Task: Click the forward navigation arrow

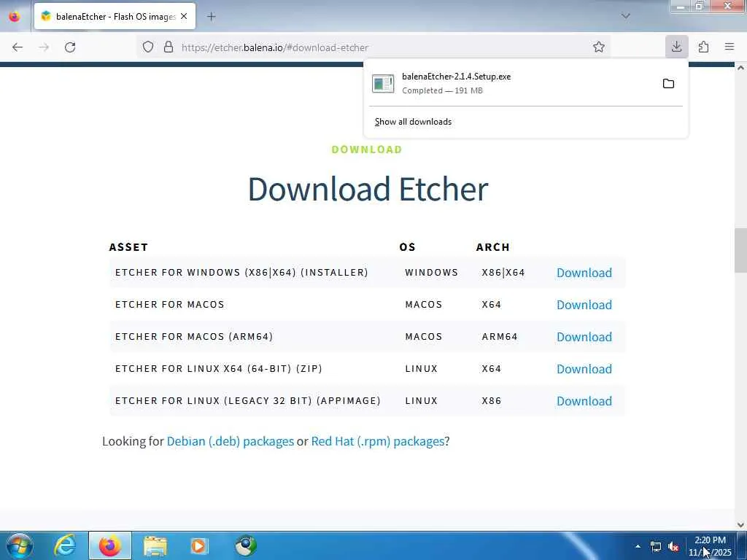Action: 44,47
